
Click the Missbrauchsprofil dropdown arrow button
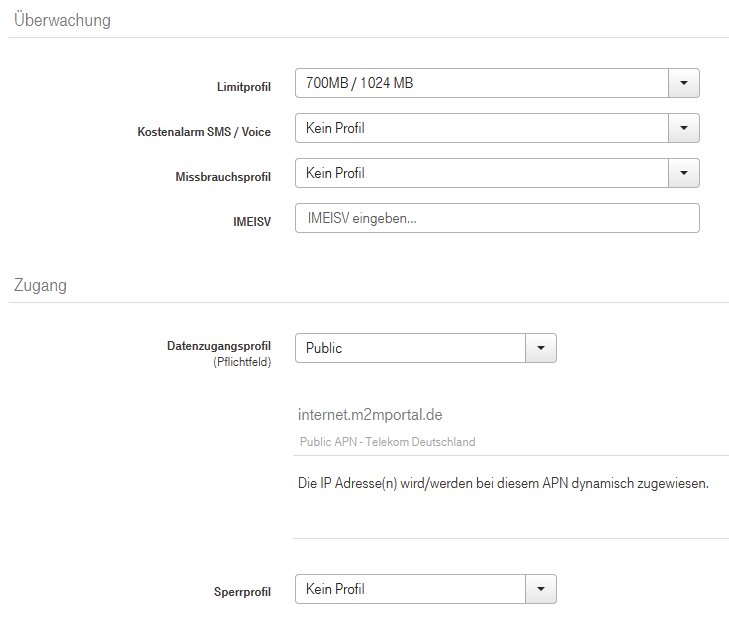(x=684, y=173)
